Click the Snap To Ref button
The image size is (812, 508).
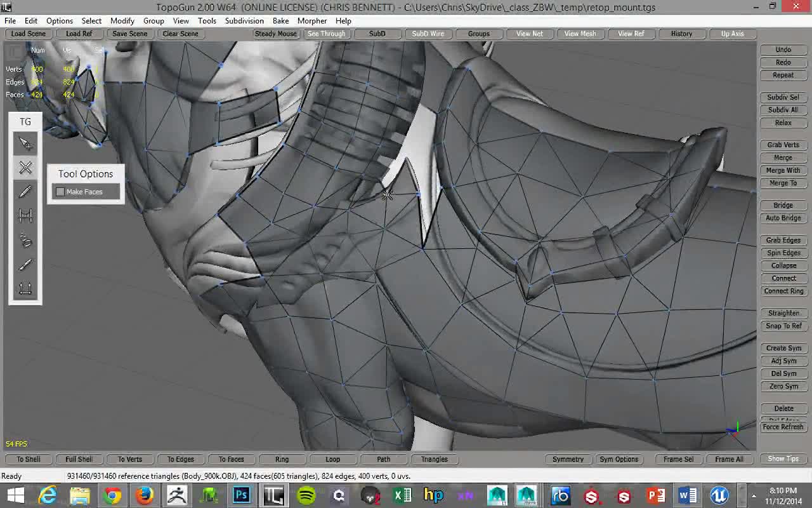tap(783, 326)
